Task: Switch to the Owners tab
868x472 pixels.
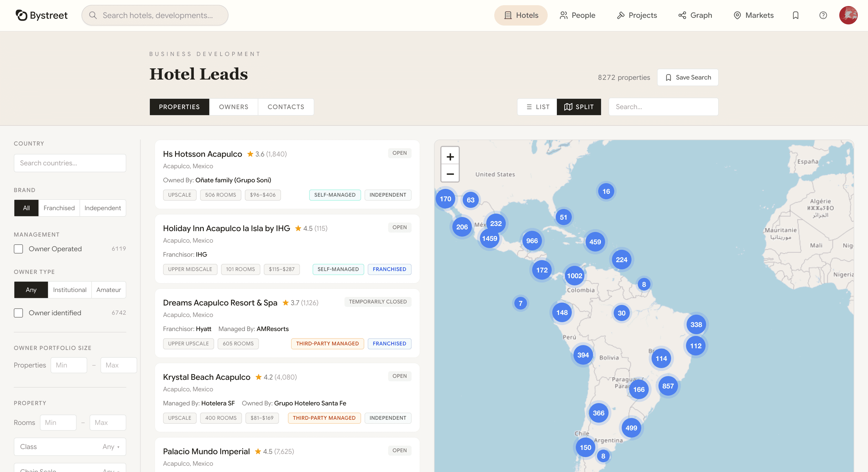Action: pos(234,107)
